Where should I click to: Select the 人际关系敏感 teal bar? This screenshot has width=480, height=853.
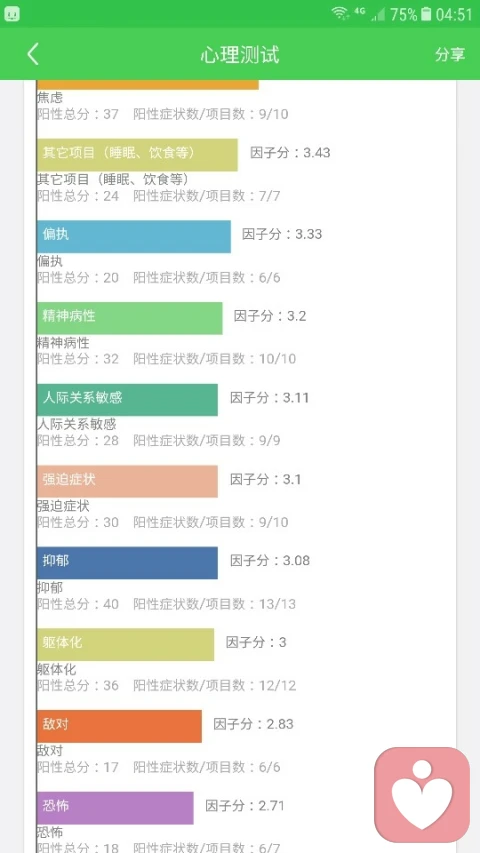pyautogui.click(x=127, y=399)
